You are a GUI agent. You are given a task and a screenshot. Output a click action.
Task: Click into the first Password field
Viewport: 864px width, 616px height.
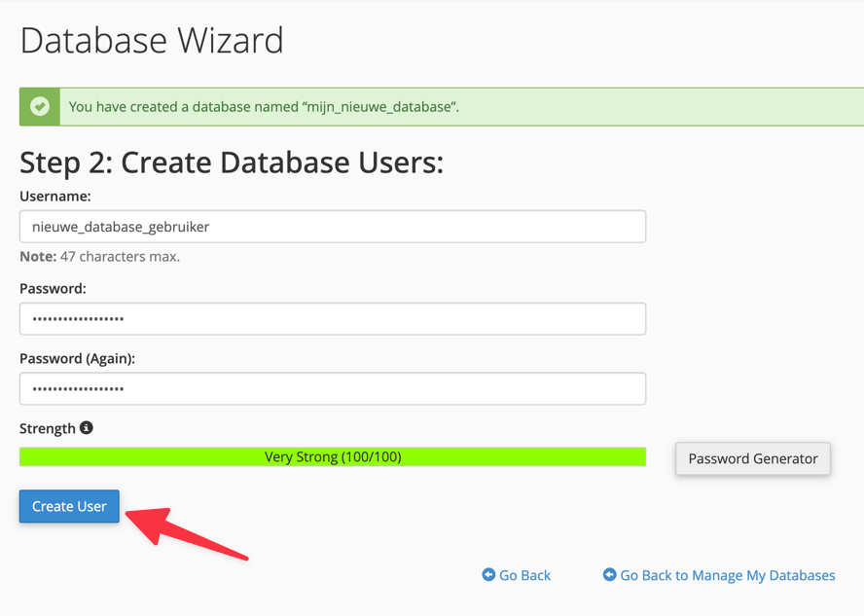click(332, 319)
